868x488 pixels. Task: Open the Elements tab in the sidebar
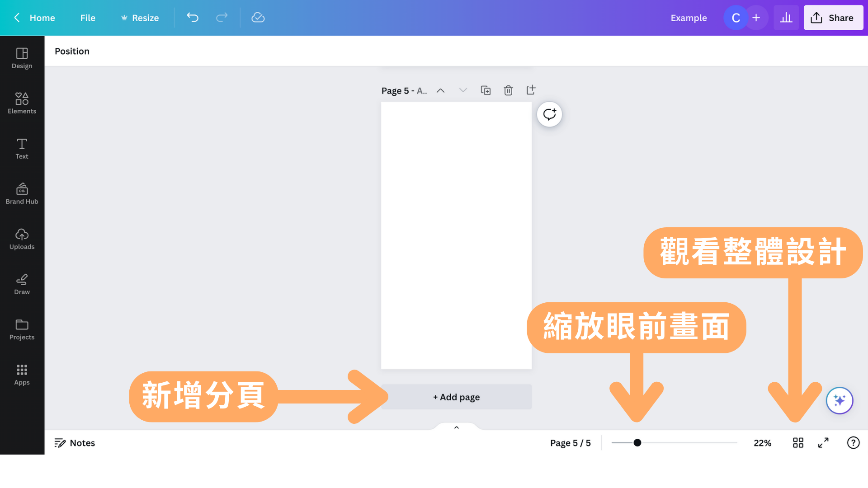pos(22,103)
